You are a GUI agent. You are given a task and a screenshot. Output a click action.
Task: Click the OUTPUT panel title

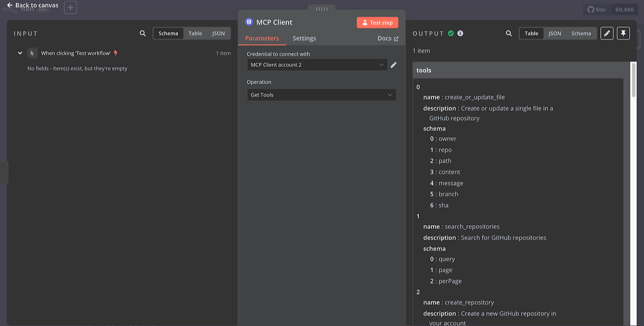click(428, 34)
